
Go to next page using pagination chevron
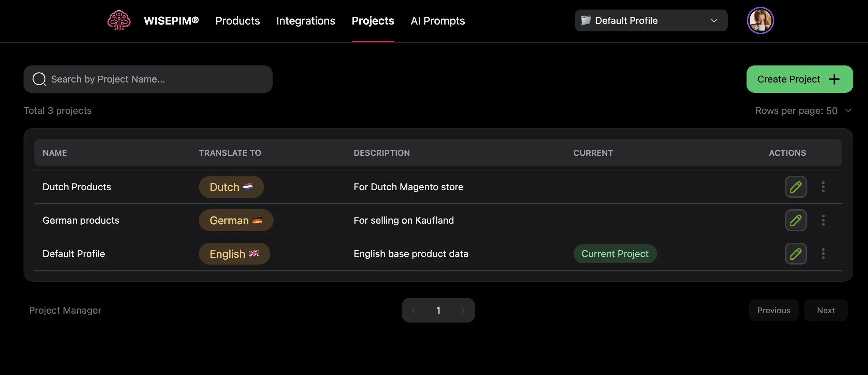click(463, 310)
